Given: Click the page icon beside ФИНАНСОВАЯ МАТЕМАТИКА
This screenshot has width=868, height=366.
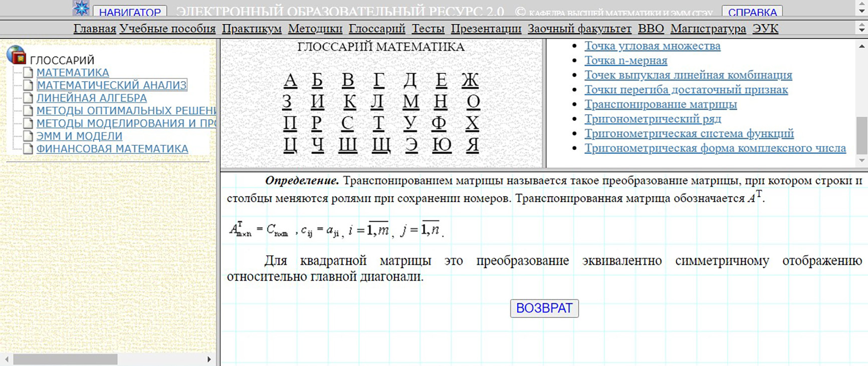Looking at the screenshot, I should coord(28,149).
